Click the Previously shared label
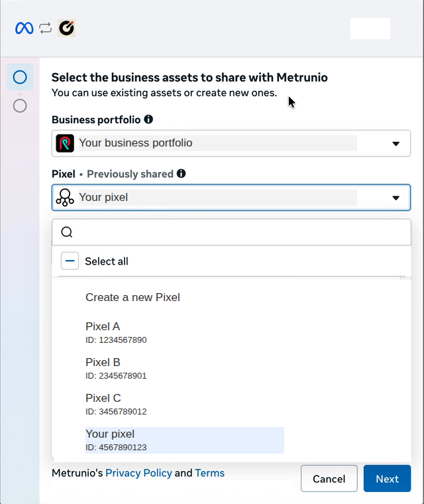 pos(130,174)
